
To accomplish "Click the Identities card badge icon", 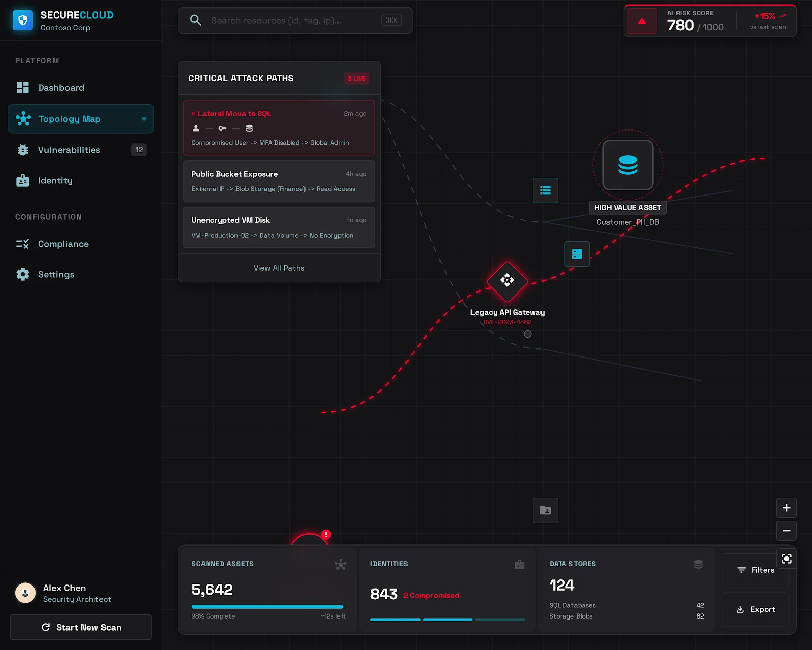I will (x=520, y=564).
